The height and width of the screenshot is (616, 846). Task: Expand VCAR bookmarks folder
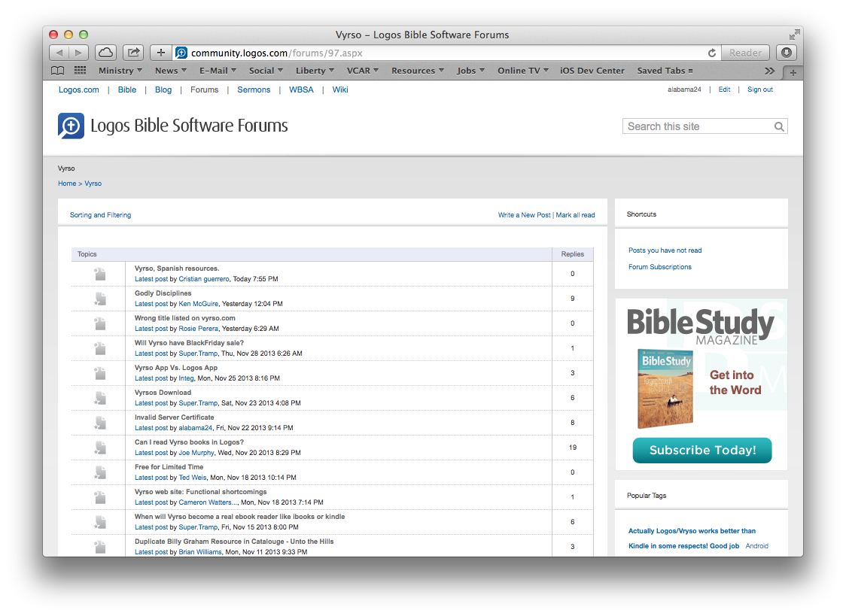click(x=363, y=71)
